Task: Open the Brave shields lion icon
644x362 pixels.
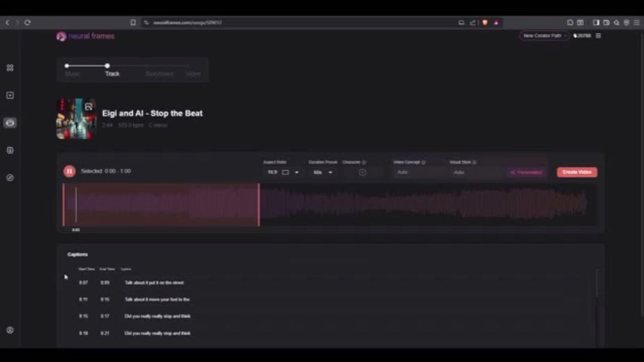Action: click(485, 22)
